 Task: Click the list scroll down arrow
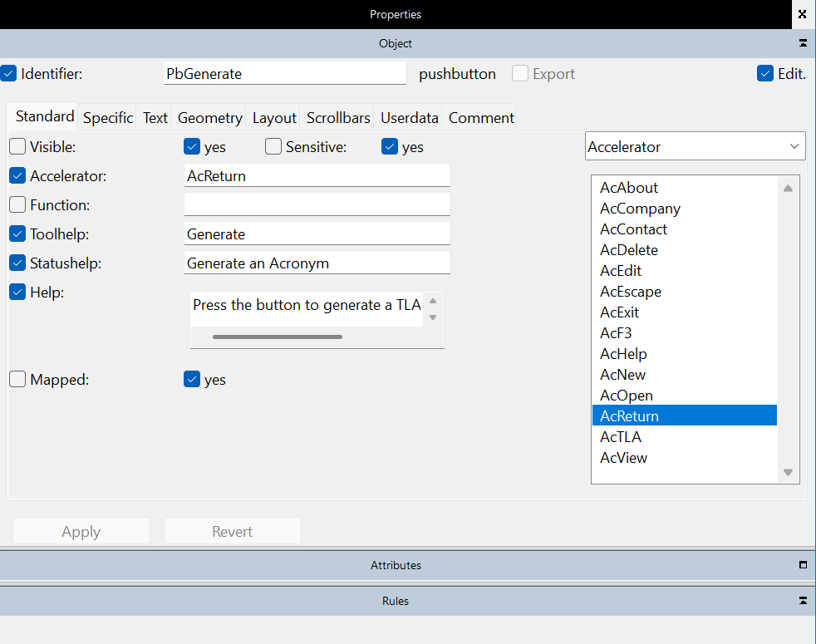788,472
